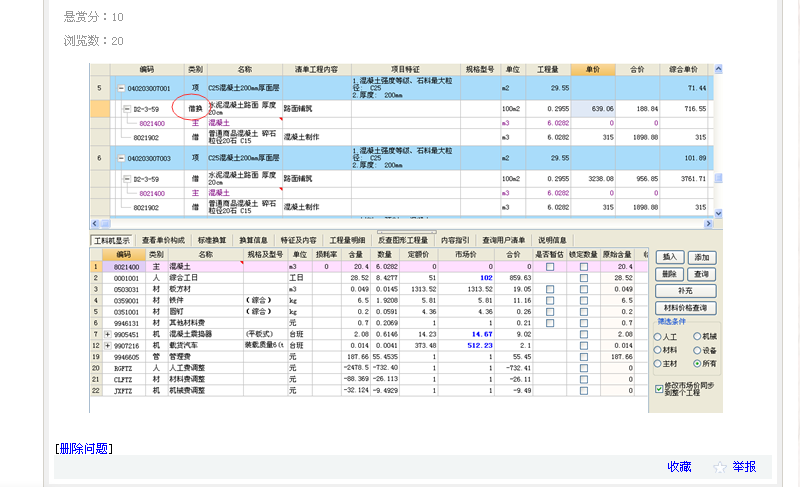Tick 是否暂估 checkbox for 板方材 row
Viewport: 800px width, 487px height.
pos(550,289)
